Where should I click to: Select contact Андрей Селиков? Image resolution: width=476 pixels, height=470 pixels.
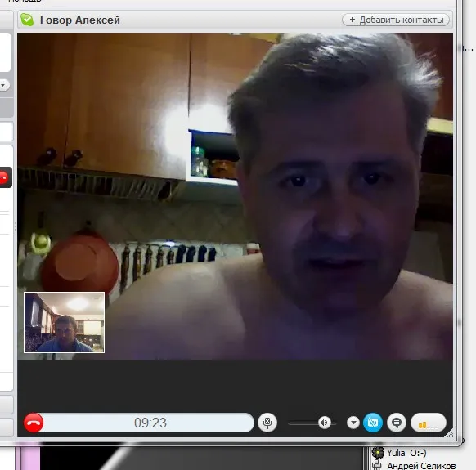(x=421, y=465)
